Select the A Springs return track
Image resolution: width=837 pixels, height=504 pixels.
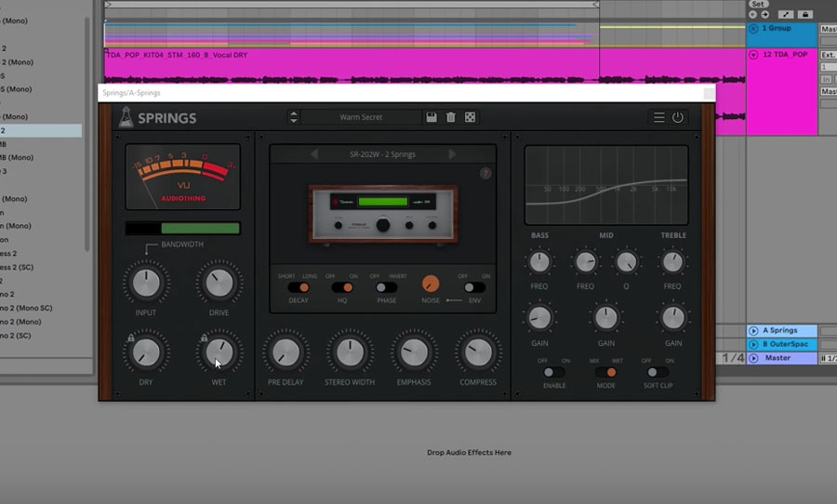pyautogui.click(x=782, y=330)
